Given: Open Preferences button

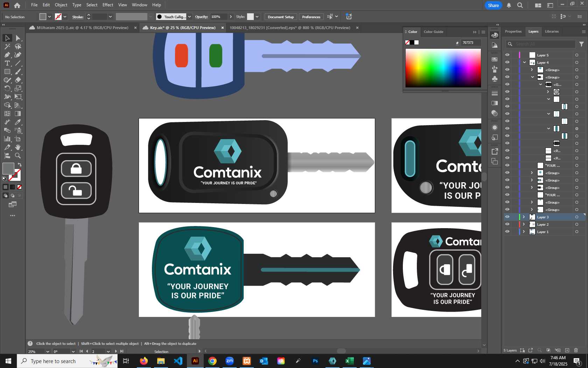Looking at the screenshot, I should point(311,17).
